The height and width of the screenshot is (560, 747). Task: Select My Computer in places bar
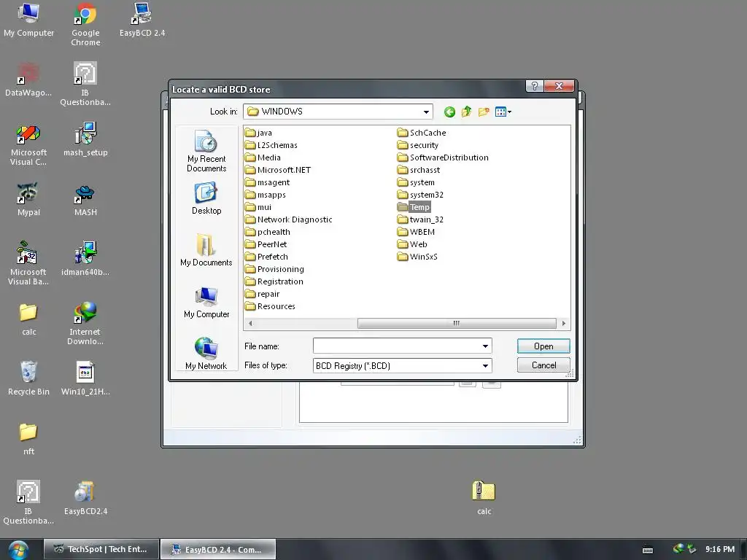(206, 303)
